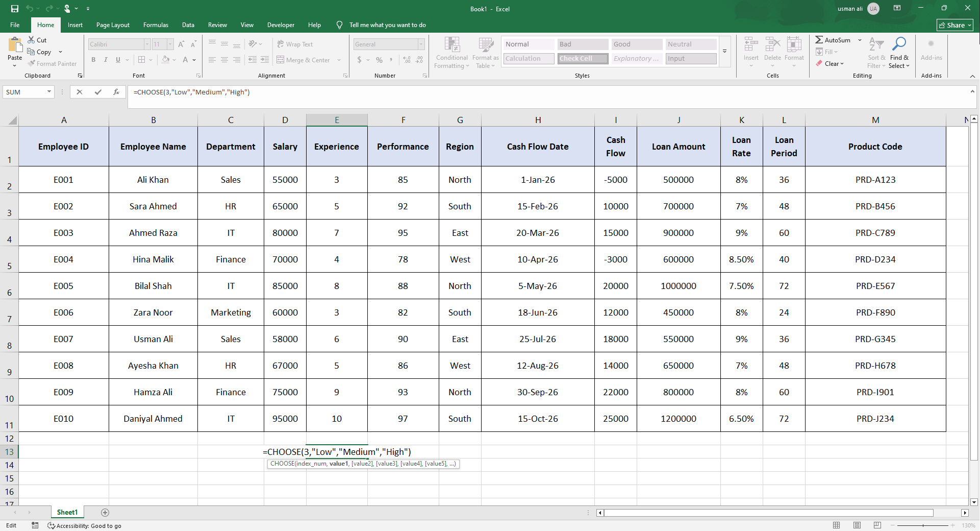Open Conditional Formatting menu
980x531 pixels.
click(x=452, y=53)
